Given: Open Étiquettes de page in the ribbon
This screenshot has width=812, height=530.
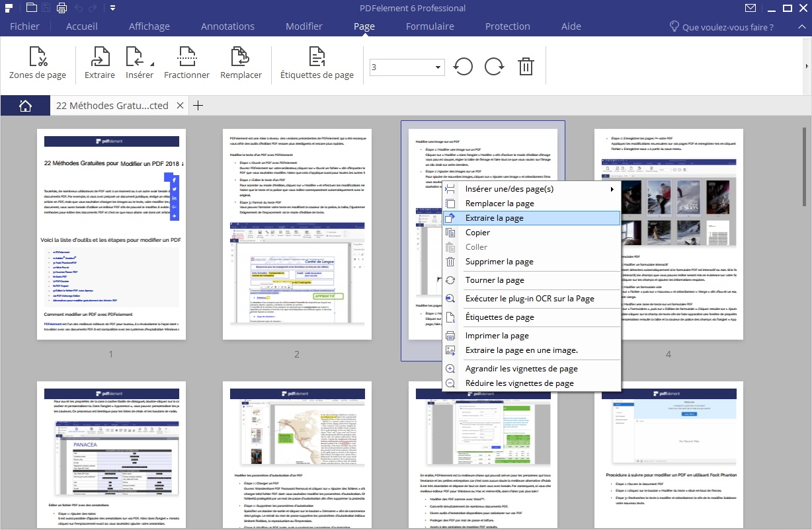Looking at the screenshot, I should tap(317, 63).
